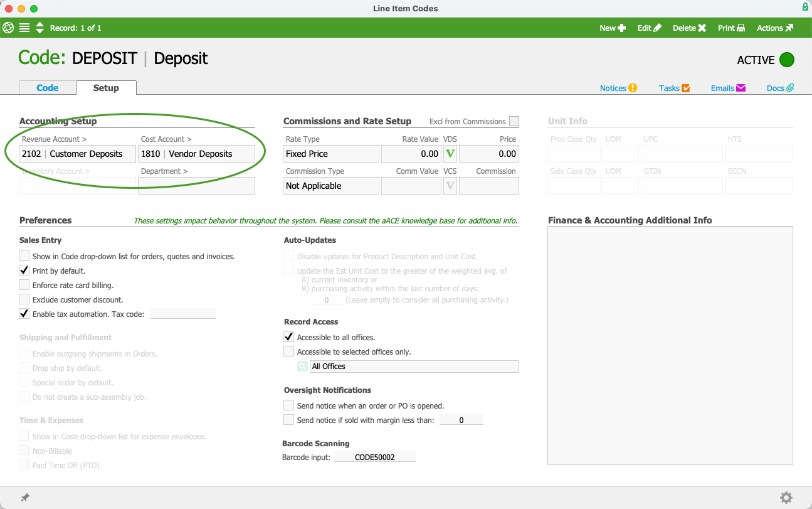Click the Edit pencil button
Viewport: 812px width, 509px height.
pos(649,28)
